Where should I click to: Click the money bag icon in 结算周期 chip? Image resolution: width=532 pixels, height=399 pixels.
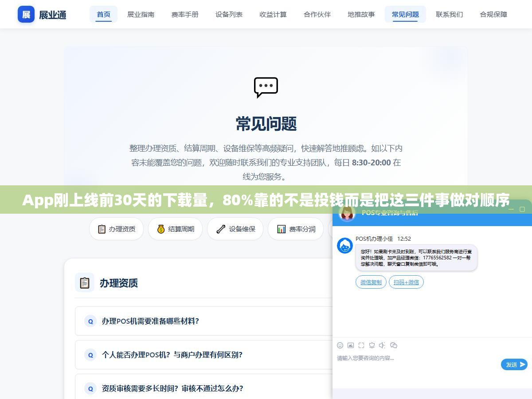tap(161, 229)
